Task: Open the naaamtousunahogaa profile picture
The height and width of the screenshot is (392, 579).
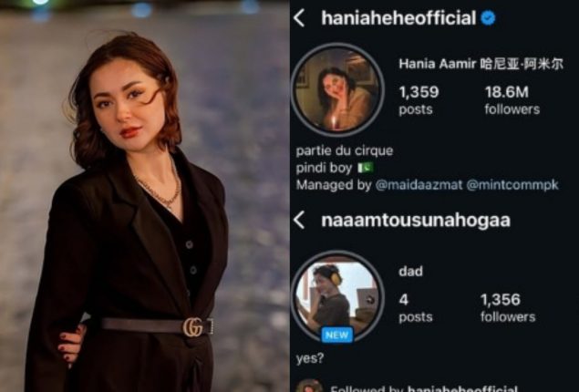Action: 337,296
